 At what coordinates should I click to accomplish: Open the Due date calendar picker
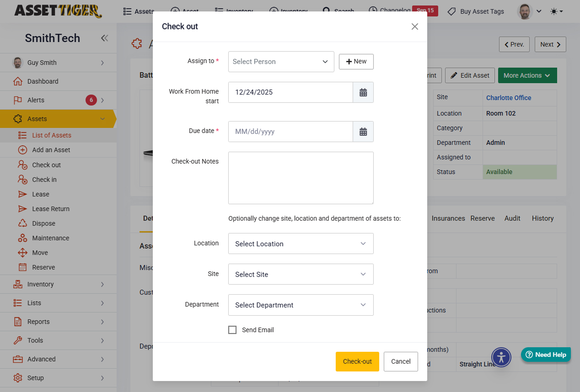coord(363,132)
